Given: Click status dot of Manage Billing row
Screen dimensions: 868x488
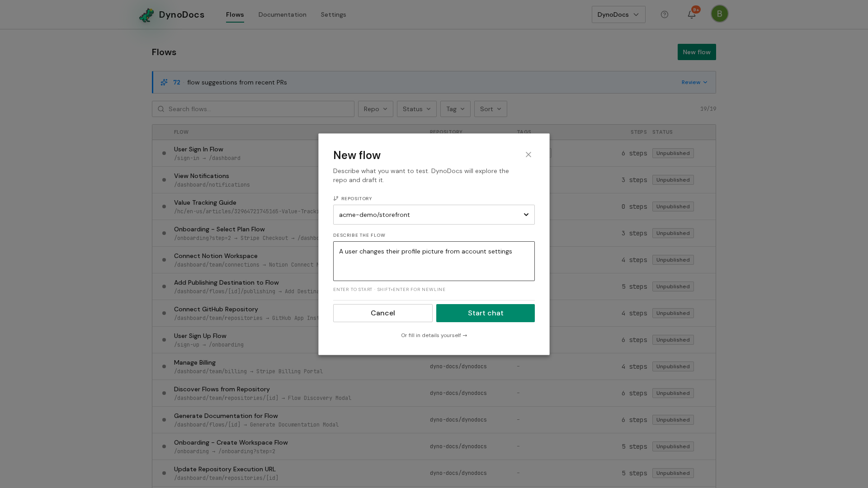Looking at the screenshot, I should pos(164,366).
